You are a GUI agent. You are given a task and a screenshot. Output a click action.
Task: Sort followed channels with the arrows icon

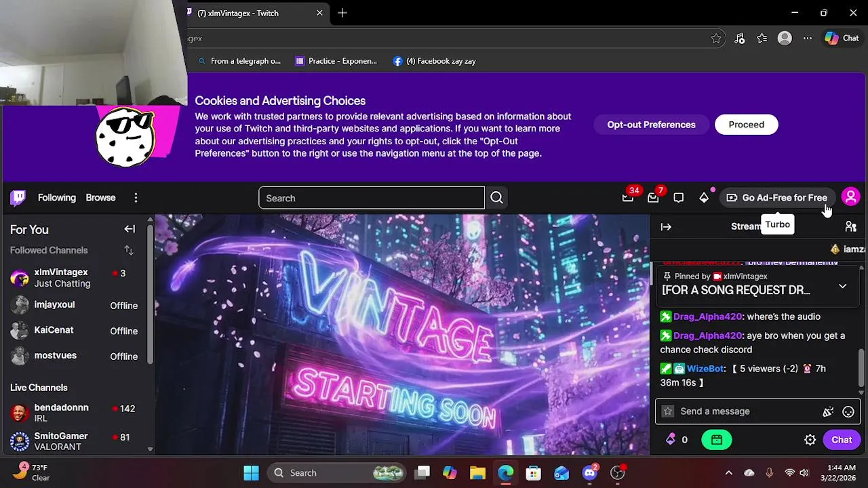tap(128, 251)
